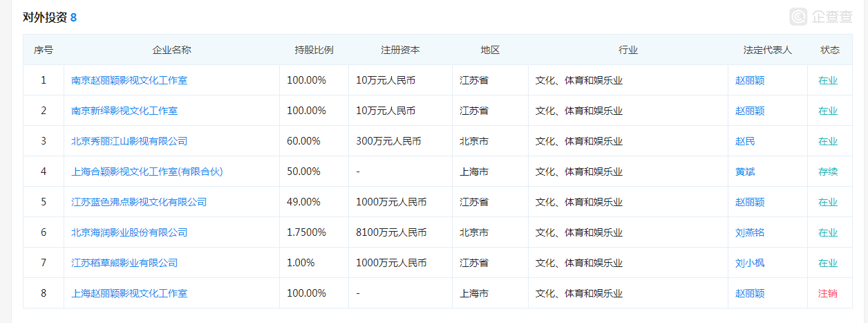The width and height of the screenshot is (868, 323).
Task: Open company link 北京秀丽江山影视有限公司
Action: pyautogui.click(x=129, y=141)
